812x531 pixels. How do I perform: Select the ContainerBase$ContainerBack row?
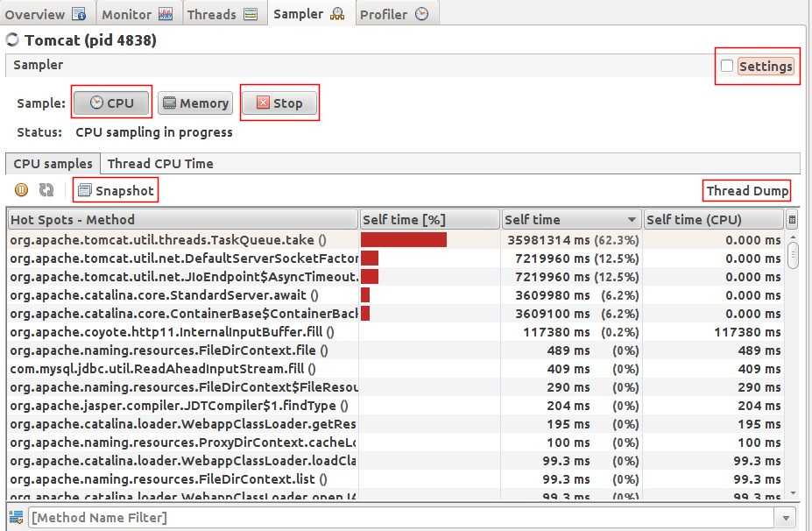click(396, 314)
